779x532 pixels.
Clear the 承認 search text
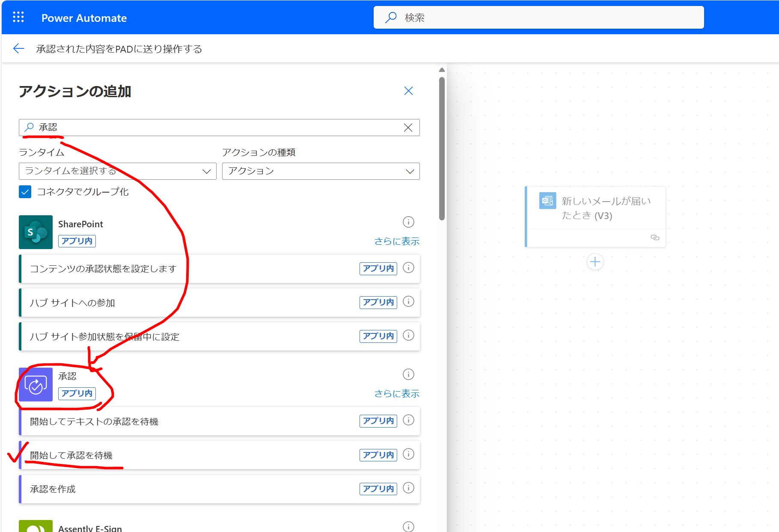pos(408,128)
